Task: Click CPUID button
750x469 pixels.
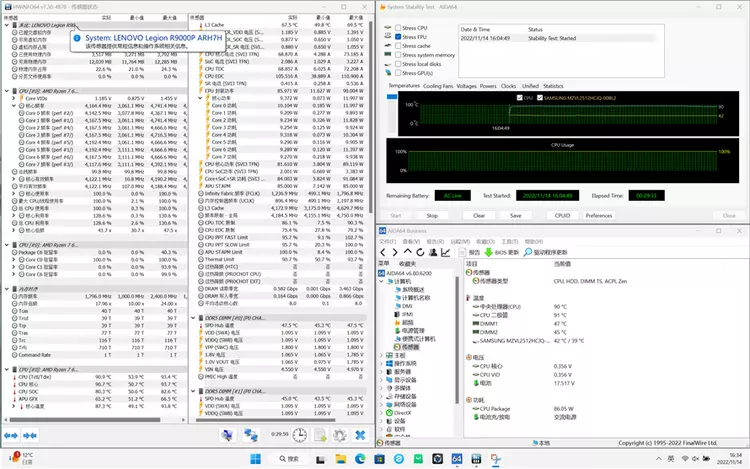Action: pos(562,216)
